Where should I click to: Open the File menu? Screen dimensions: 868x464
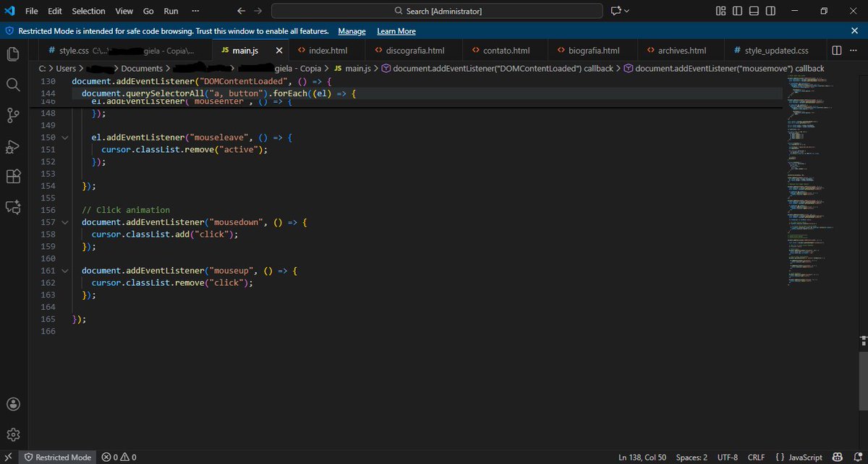click(32, 11)
